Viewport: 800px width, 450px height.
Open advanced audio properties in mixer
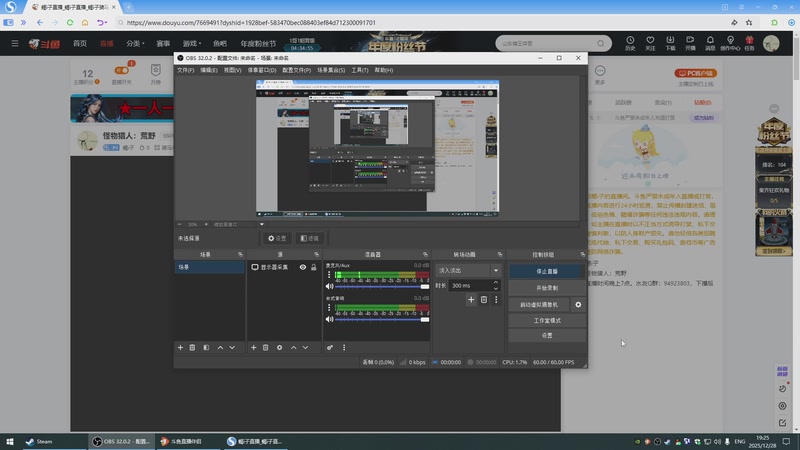[330, 347]
